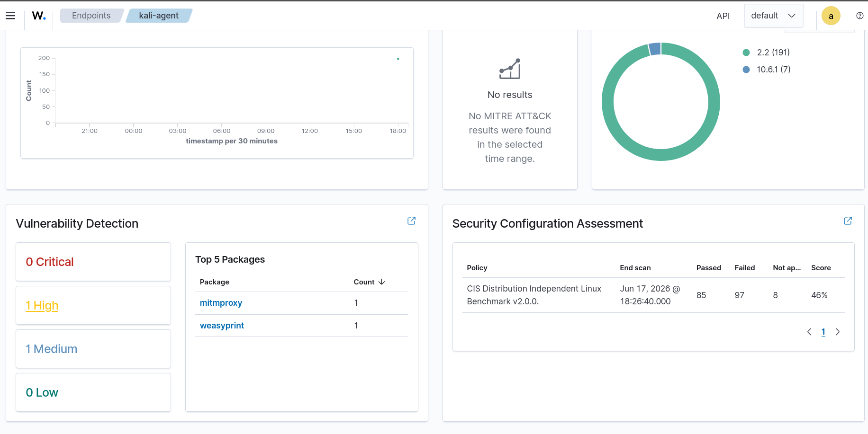Open the default index pattern dropdown
This screenshot has width=868, height=434.
[x=773, y=16]
